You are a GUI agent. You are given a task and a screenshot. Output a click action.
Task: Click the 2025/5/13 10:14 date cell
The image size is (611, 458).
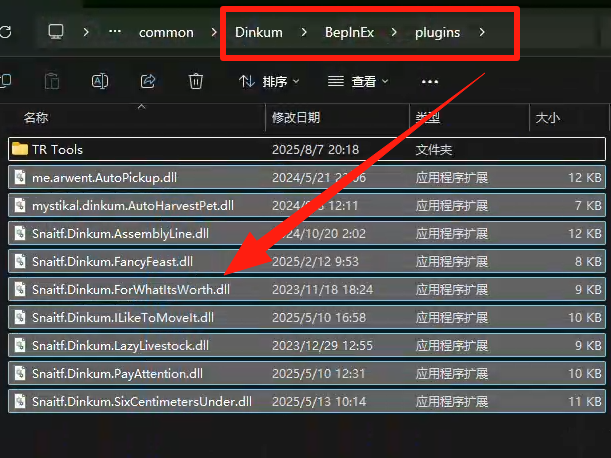point(319,401)
